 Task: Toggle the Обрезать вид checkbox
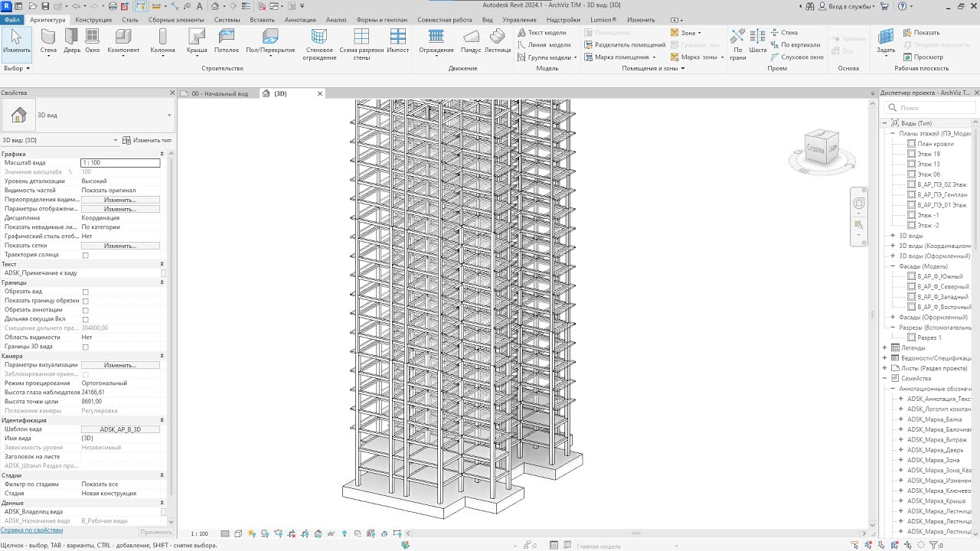coord(85,292)
